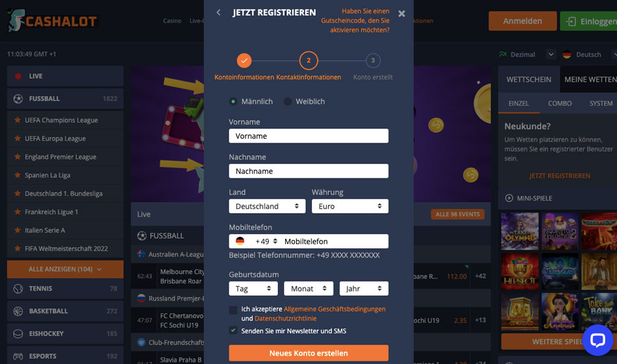Click the Cashalot whale logo
Screen dimensions: 617x364
click(x=16, y=21)
